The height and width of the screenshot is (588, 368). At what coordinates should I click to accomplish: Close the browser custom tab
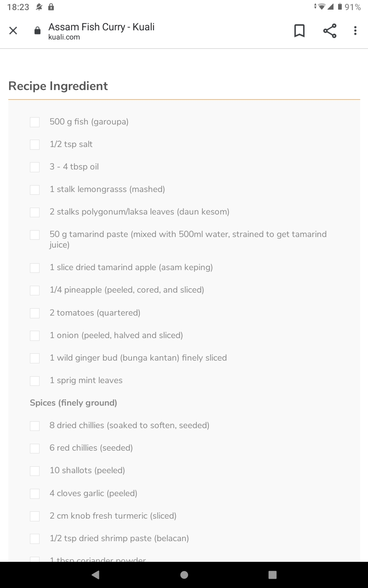13,31
